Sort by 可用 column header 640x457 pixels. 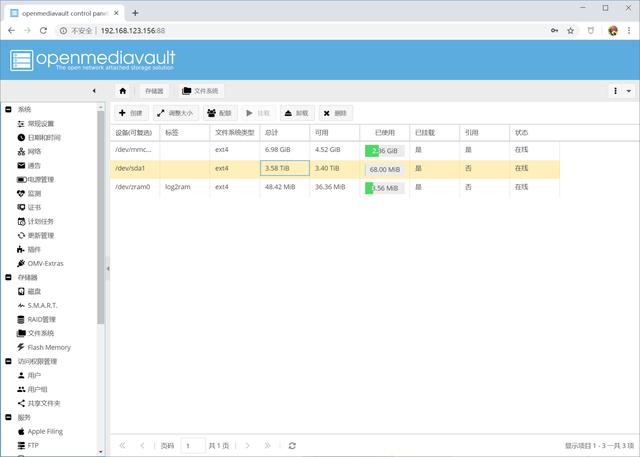tap(335, 133)
